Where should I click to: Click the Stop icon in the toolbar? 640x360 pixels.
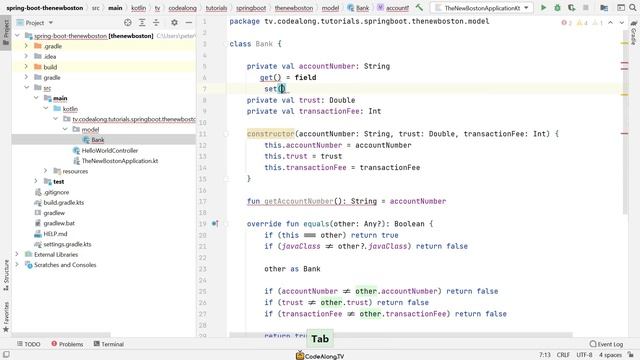586,8
